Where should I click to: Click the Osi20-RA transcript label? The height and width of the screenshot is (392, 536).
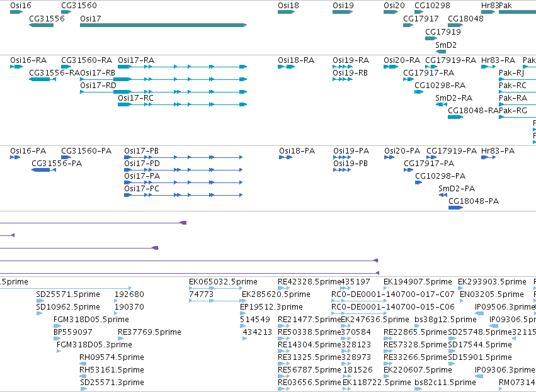tap(402, 60)
